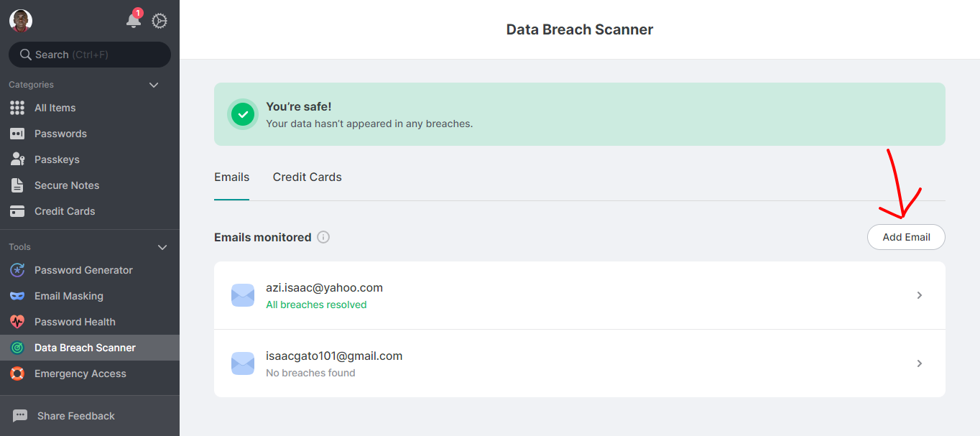Open All Items in sidebar
The width and height of the screenshot is (980, 436).
(55, 108)
